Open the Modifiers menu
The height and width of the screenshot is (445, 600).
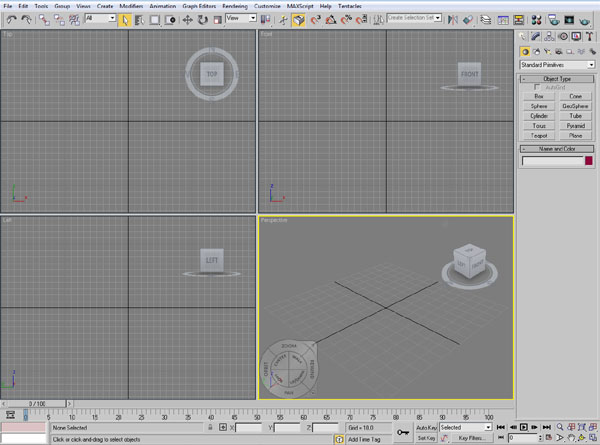click(131, 6)
